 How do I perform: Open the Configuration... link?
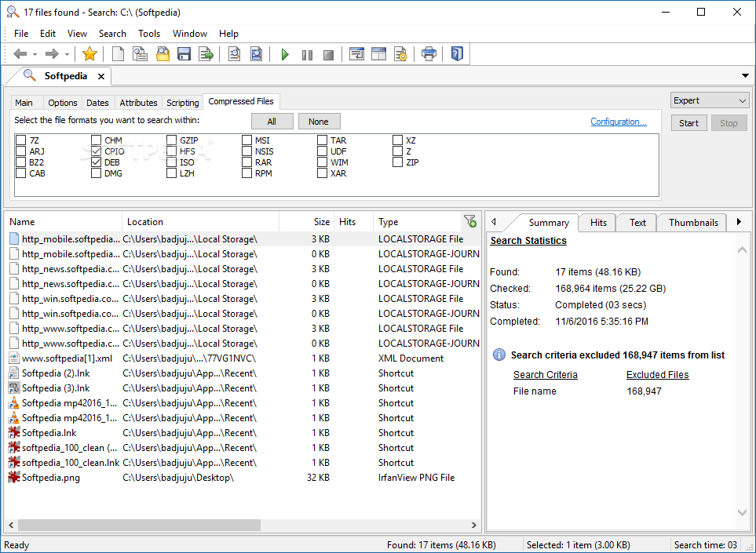coord(619,122)
